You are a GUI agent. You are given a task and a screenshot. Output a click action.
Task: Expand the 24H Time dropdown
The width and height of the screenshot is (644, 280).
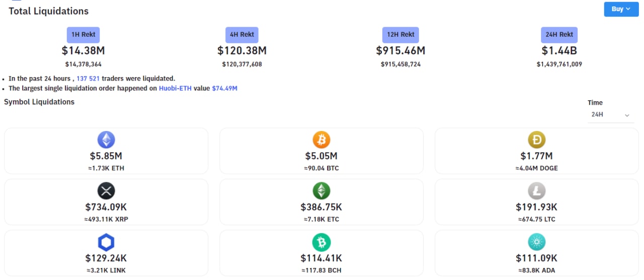(x=610, y=115)
